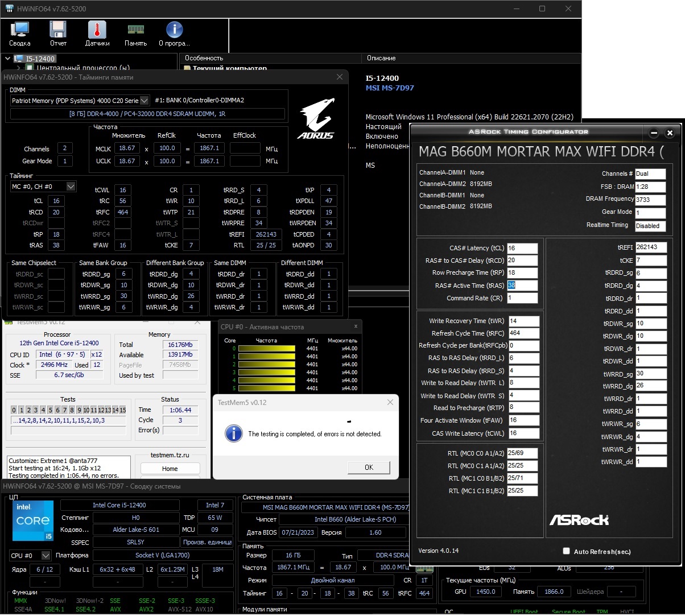Open the О программе info toolbar icon
This screenshot has width=685, height=616.
pyautogui.click(x=174, y=34)
